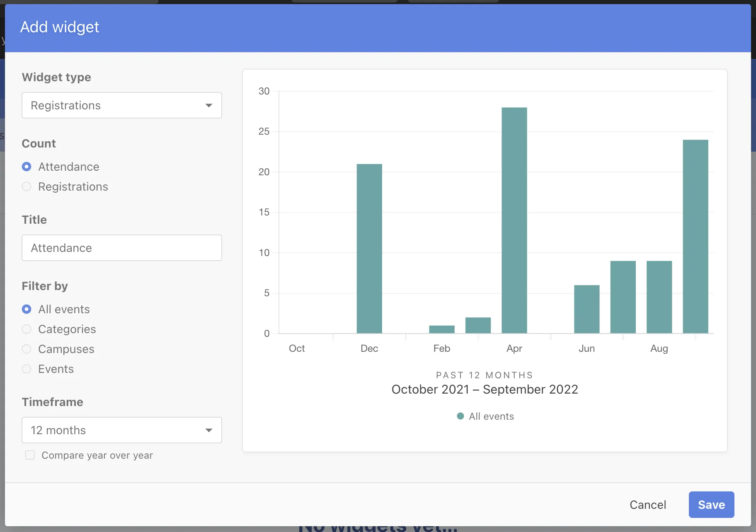The image size is (756, 532).
Task: Enable Compare year over year checkbox
Action: [30, 455]
